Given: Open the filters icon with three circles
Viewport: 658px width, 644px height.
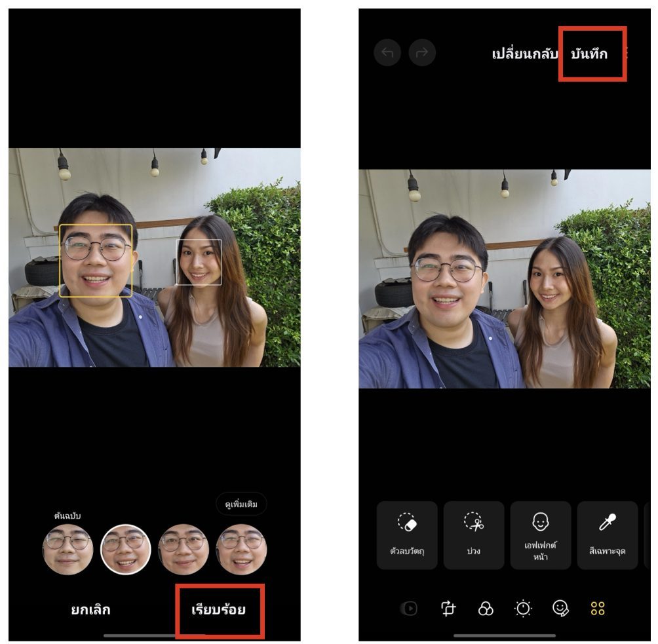Looking at the screenshot, I should point(486,609).
